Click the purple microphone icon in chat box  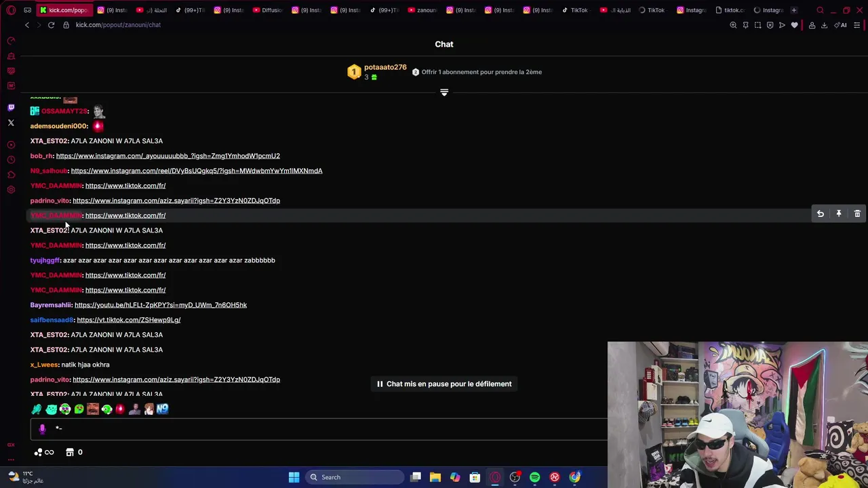(42, 428)
